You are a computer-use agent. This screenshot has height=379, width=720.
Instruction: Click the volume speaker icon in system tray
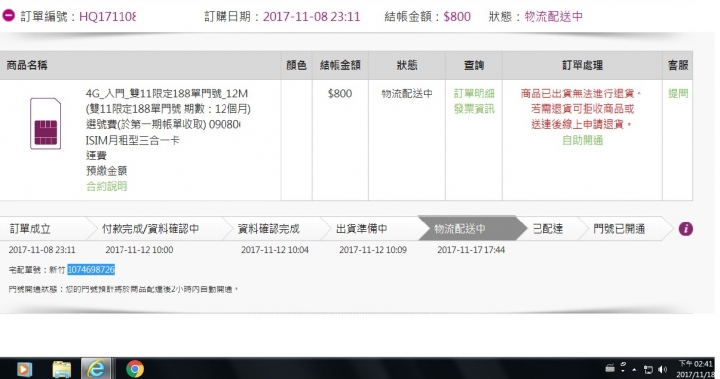click(x=662, y=369)
